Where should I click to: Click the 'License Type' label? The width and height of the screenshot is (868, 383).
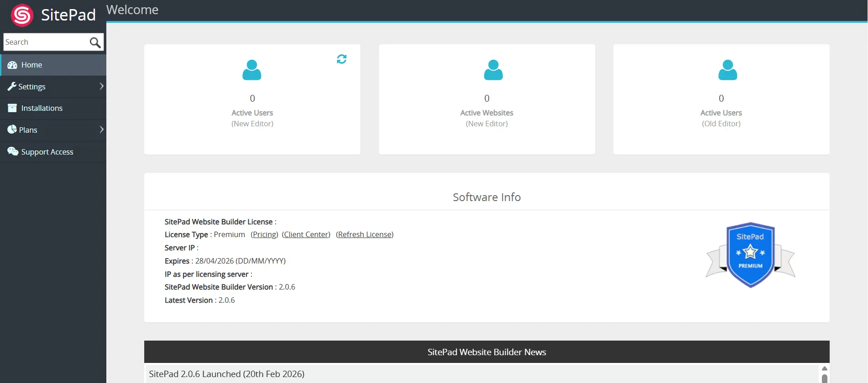pos(186,234)
